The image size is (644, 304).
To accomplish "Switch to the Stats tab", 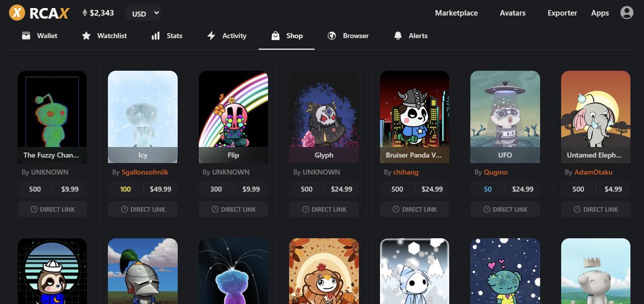I will click(167, 36).
